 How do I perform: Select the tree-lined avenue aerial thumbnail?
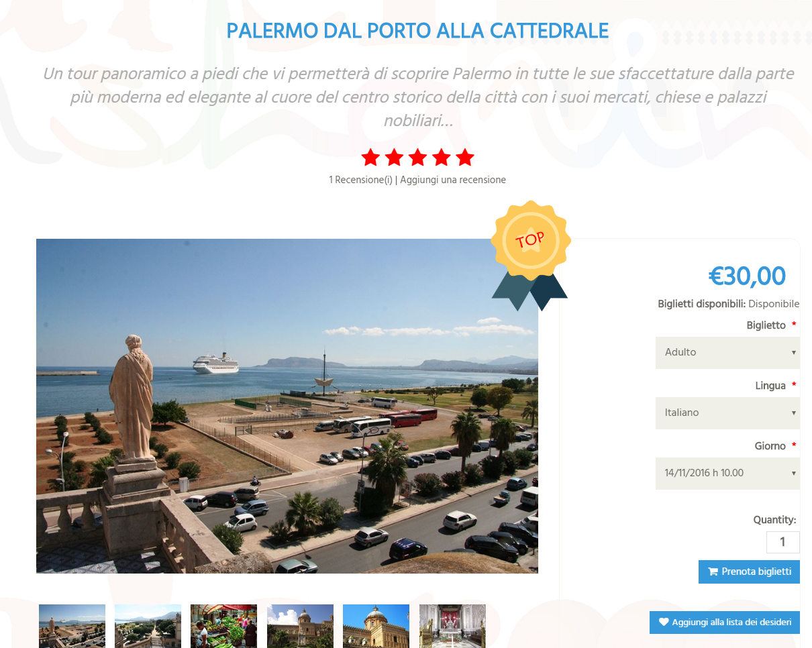[x=148, y=626]
